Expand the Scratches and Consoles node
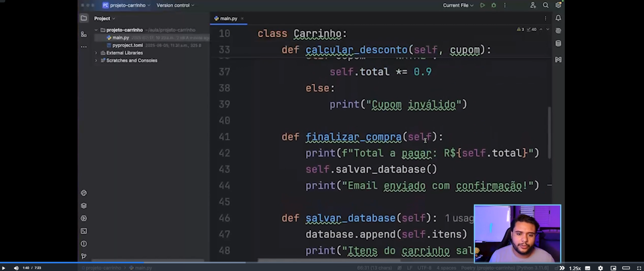The height and width of the screenshot is (271, 644). (96, 60)
